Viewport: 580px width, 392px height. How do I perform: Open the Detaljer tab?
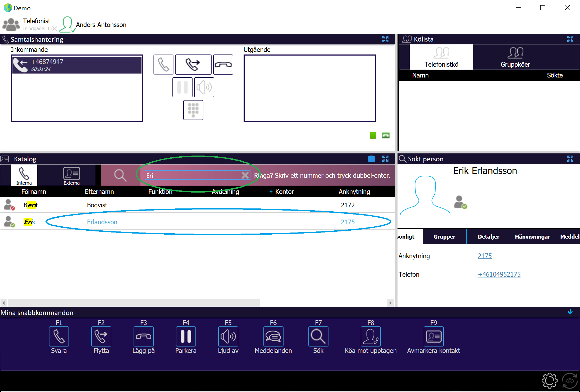488,236
